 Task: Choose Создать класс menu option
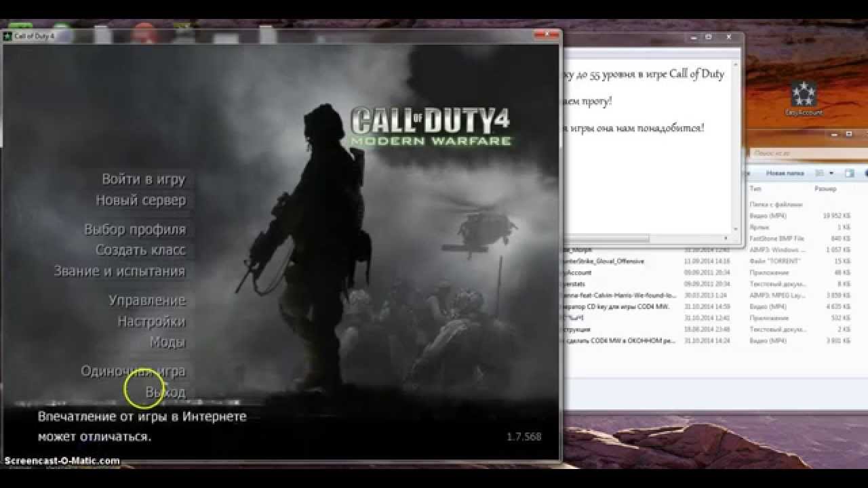pos(140,249)
